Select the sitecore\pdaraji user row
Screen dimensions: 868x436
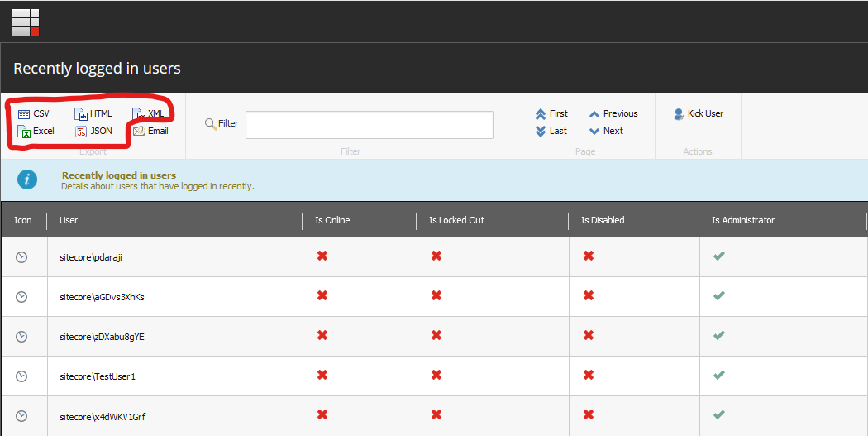(x=91, y=257)
